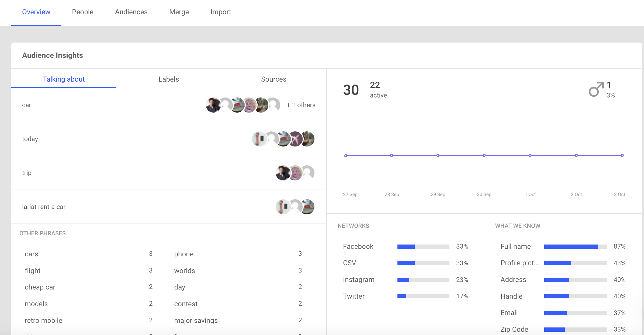The height and width of the screenshot is (335, 644).
Task: Open the 'trip' phrase row
Action: 169,173
